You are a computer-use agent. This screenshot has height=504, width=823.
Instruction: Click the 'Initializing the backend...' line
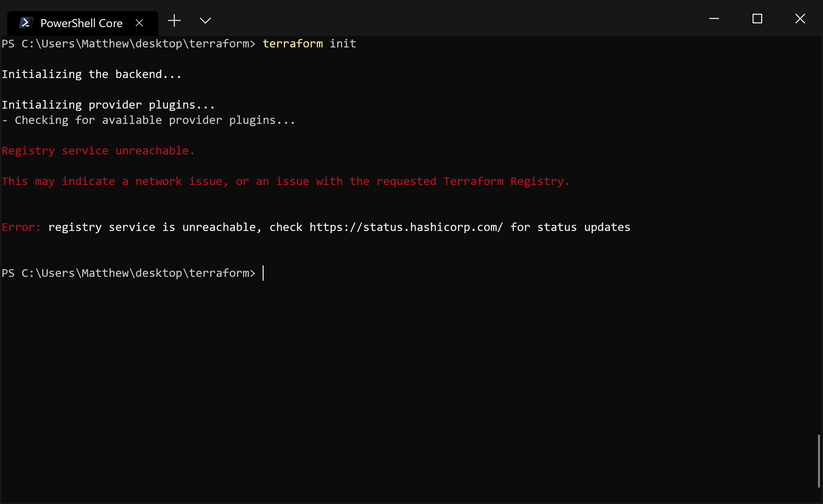(91, 74)
